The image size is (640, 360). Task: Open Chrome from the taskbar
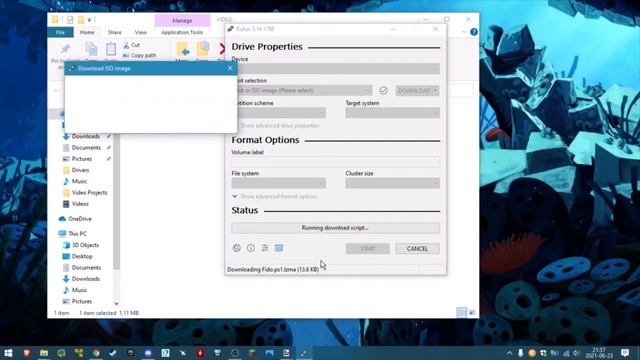[x=96, y=353]
